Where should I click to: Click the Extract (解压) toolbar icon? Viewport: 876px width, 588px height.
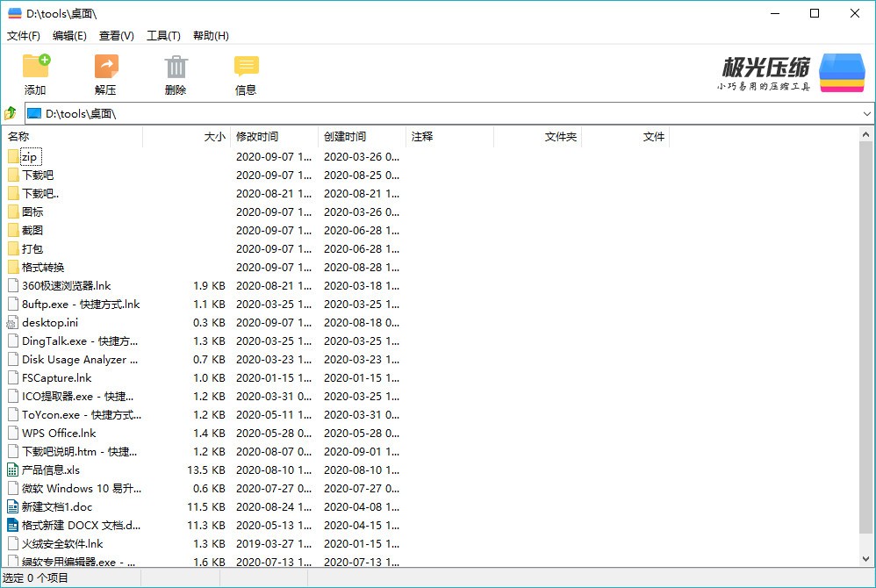pyautogui.click(x=106, y=66)
